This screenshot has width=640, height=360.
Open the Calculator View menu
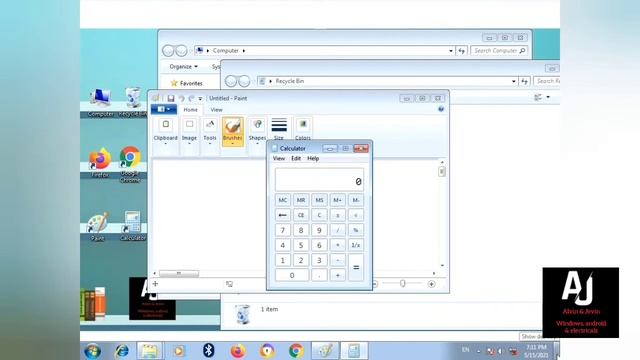click(279, 158)
